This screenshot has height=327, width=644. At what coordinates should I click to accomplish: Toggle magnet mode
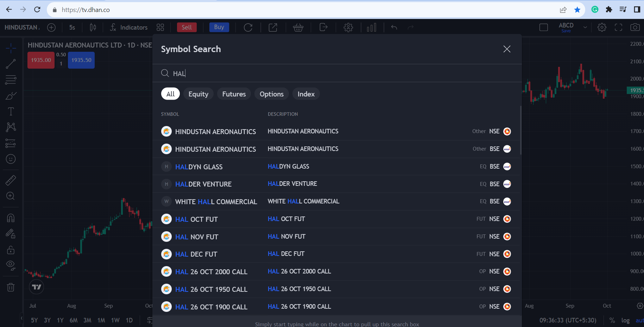coord(11,218)
